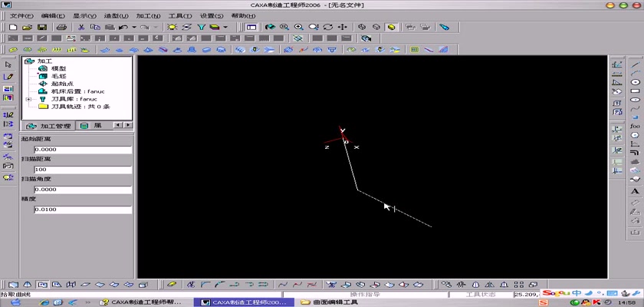Switch to the 加工管理 tab
The image size is (644, 307).
[x=48, y=126]
